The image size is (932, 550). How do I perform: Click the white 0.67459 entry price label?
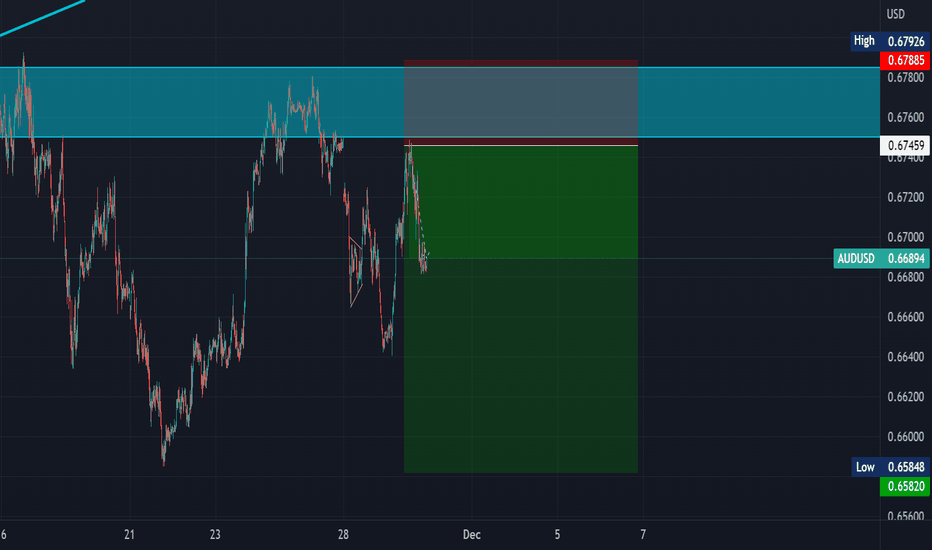pyautogui.click(x=905, y=146)
